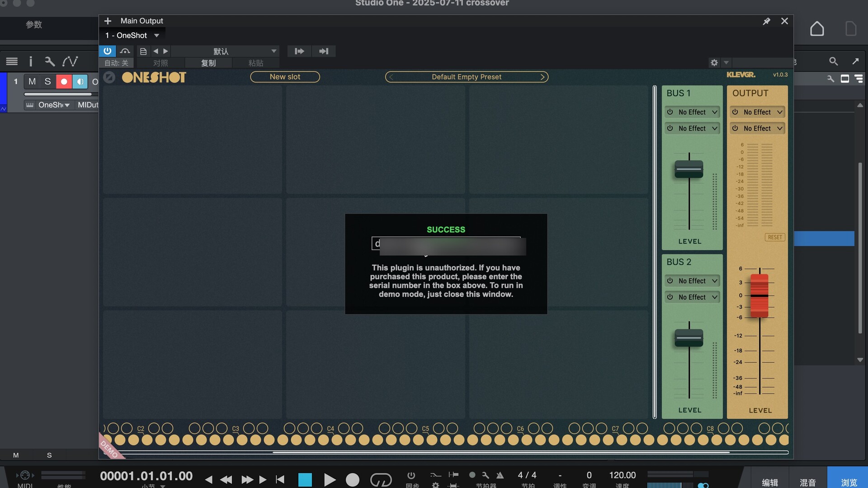This screenshot has width=868, height=488.
Task: Toggle power of BUS 2 second effect
Action: 670,297
